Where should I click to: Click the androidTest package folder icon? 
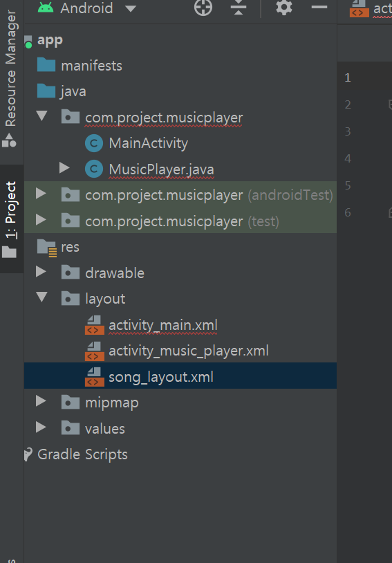pyautogui.click(x=71, y=195)
